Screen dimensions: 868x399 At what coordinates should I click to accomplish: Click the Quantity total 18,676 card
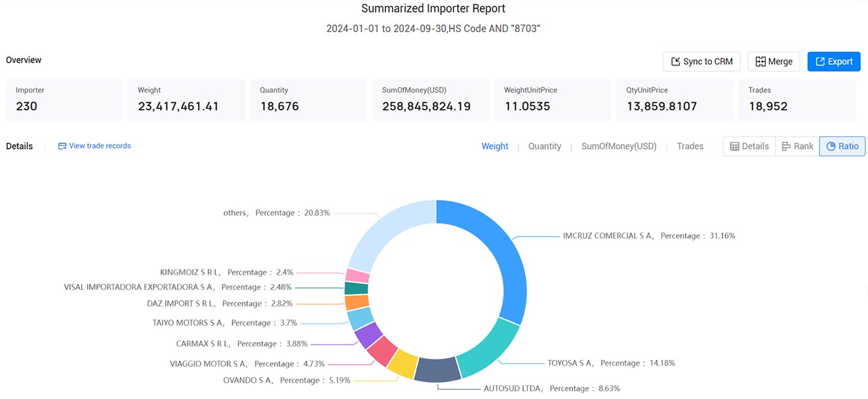click(309, 100)
